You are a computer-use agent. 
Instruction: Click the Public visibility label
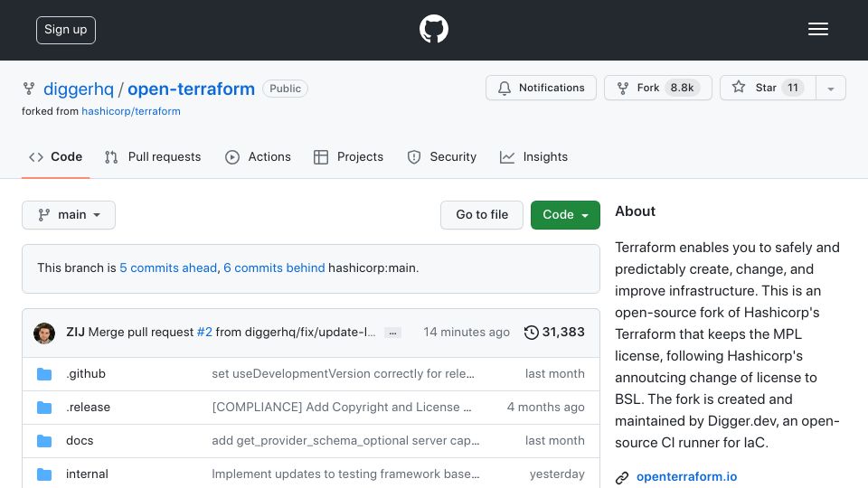pyautogui.click(x=285, y=89)
